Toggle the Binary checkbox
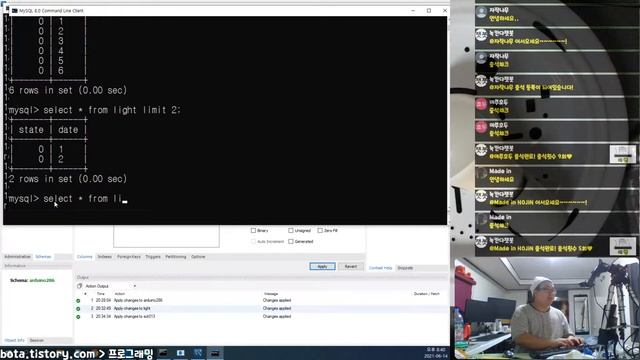 (x=253, y=231)
